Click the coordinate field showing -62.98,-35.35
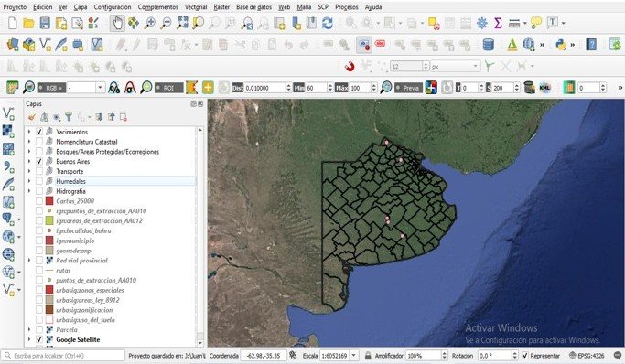 click(x=264, y=355)
